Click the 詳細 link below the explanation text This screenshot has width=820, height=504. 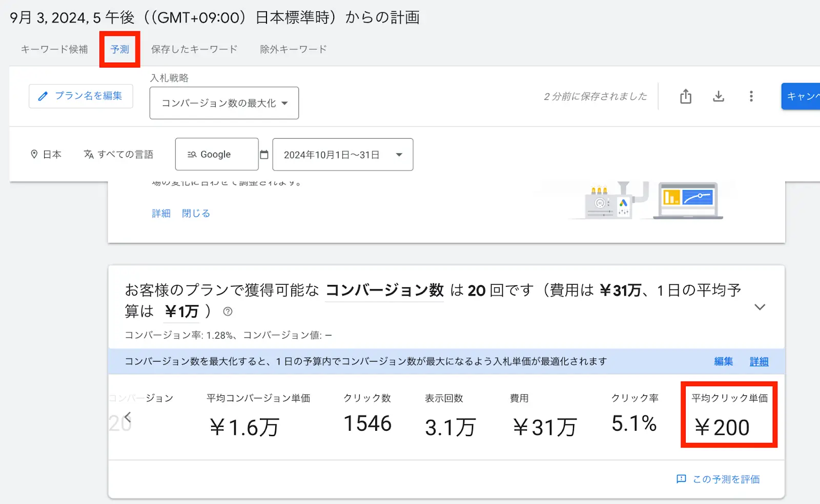pos(161,213)
